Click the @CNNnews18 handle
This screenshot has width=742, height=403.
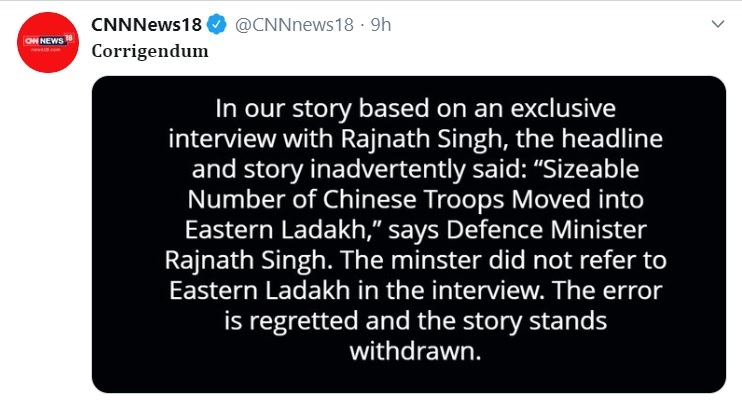[294, 24]
